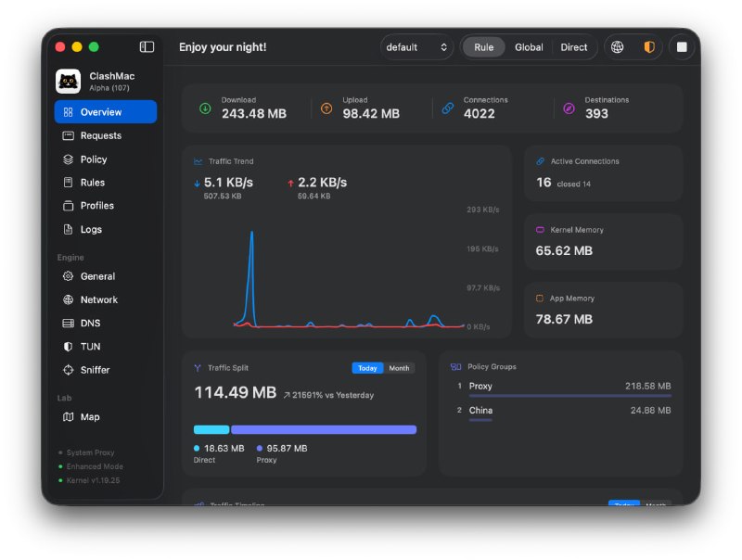742x560 pixels.
Task: Switch proxy mode to Direct
Action: pos(573,47)
